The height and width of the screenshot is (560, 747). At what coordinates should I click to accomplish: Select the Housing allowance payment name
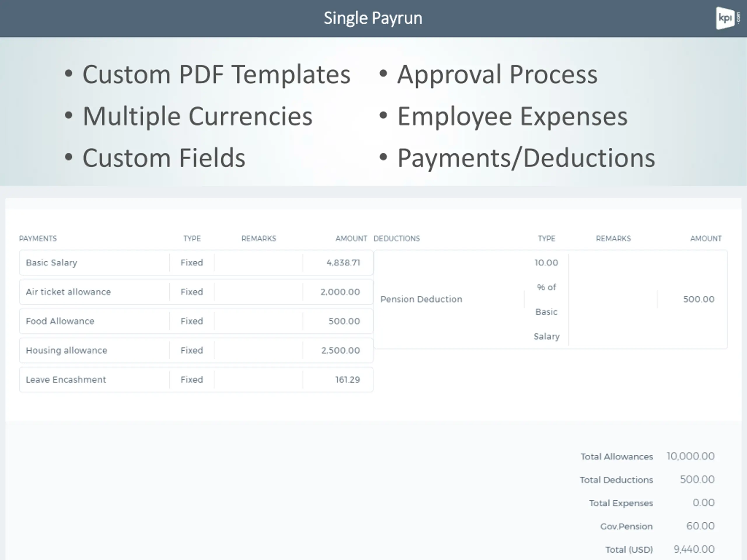click(x=67, y=350)
